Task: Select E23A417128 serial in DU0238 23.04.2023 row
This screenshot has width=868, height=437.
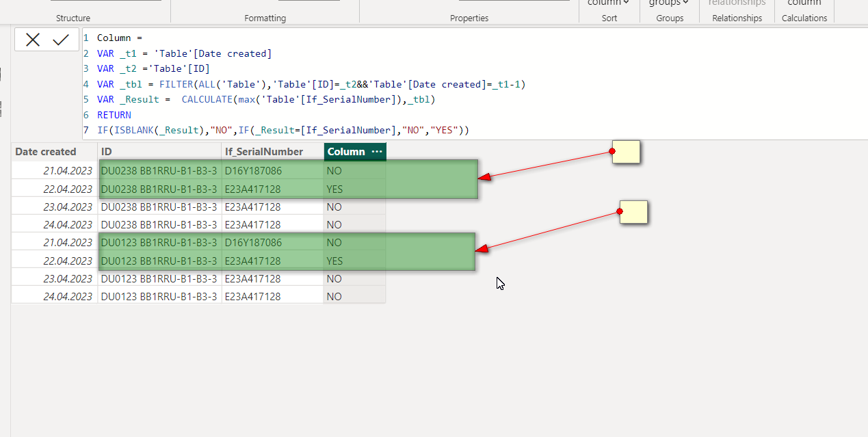Action: [x=272, y=207]
